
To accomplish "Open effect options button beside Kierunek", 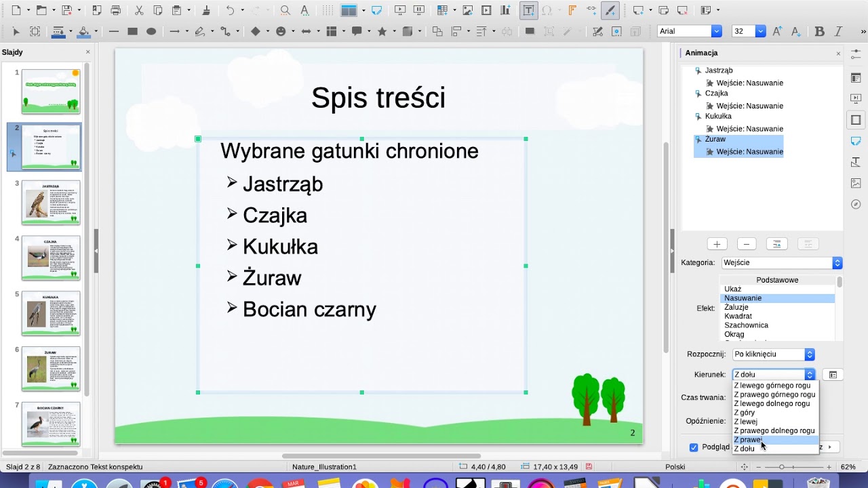I will (x=833, y=375).
